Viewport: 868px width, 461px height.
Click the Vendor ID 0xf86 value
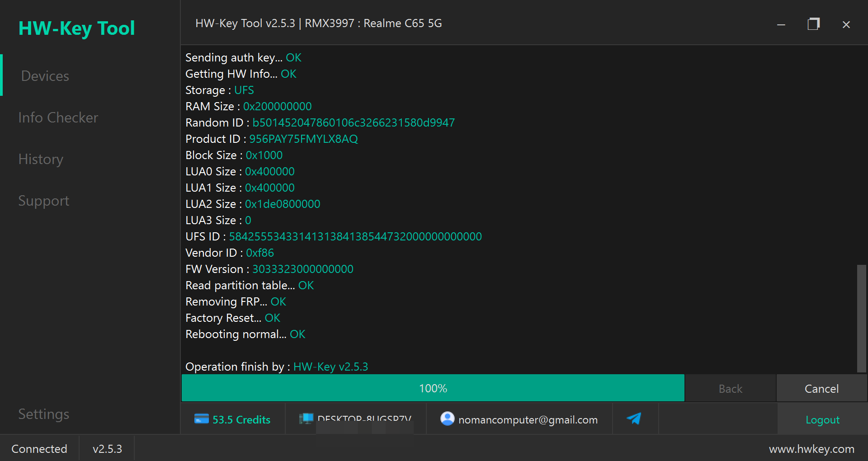(260, 253)
